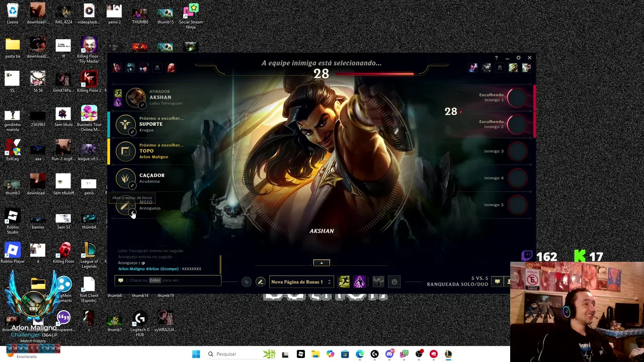Viewport: 644px width, 362px height.
Task: Open Social Stream Ninja shortcut
Action: click(191, 16)
